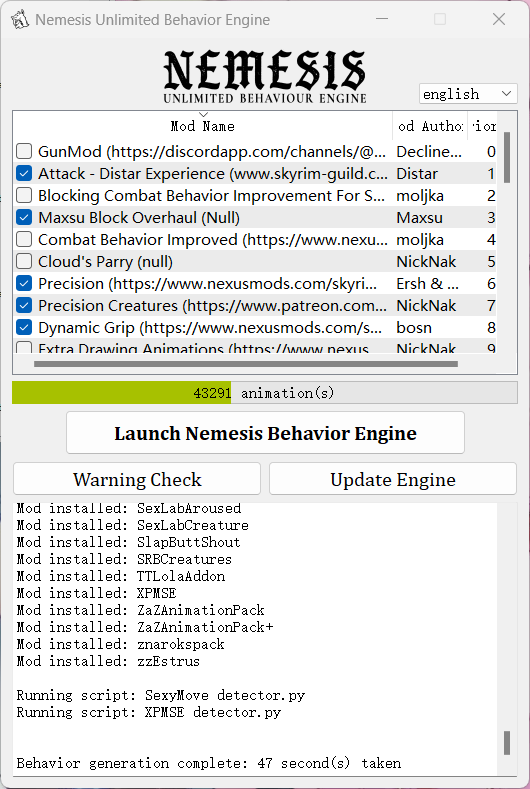Click 'Behavior generation complete' log line
The width and height of the screenshot is (530, 789).
(209, 763)
